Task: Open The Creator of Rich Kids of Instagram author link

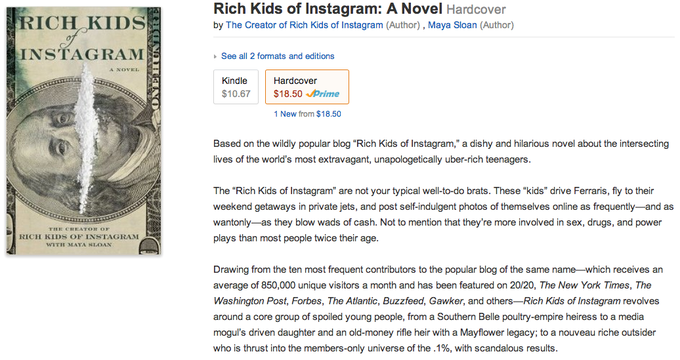Action: 304,25
